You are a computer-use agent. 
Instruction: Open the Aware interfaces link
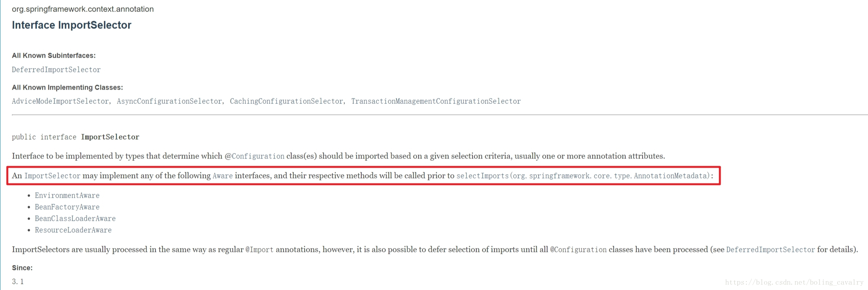point(222,176)
